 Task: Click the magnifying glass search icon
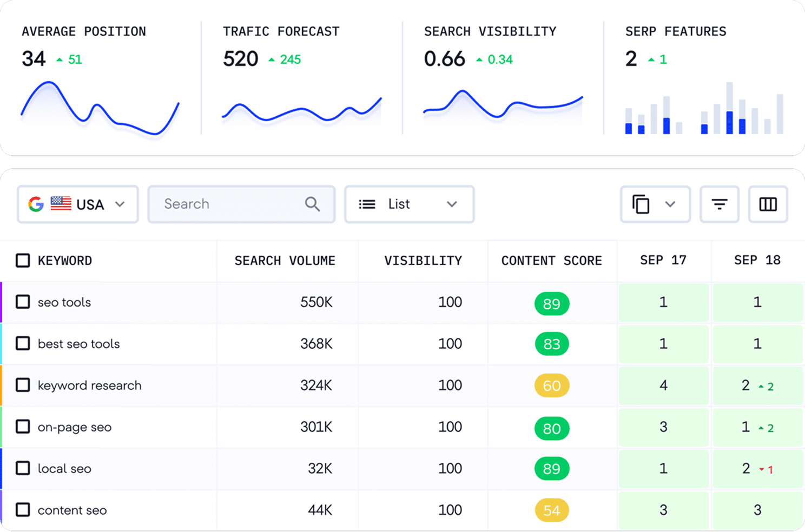(312, 204)
